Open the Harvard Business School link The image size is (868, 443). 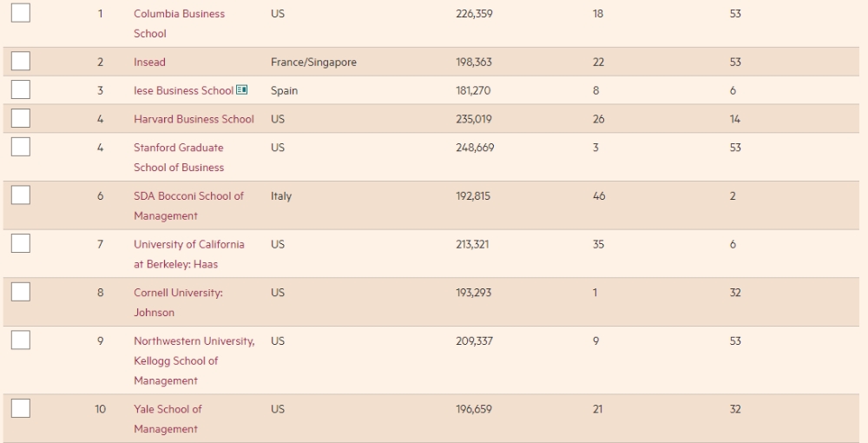pyautogui.click(x=194, y=119)
